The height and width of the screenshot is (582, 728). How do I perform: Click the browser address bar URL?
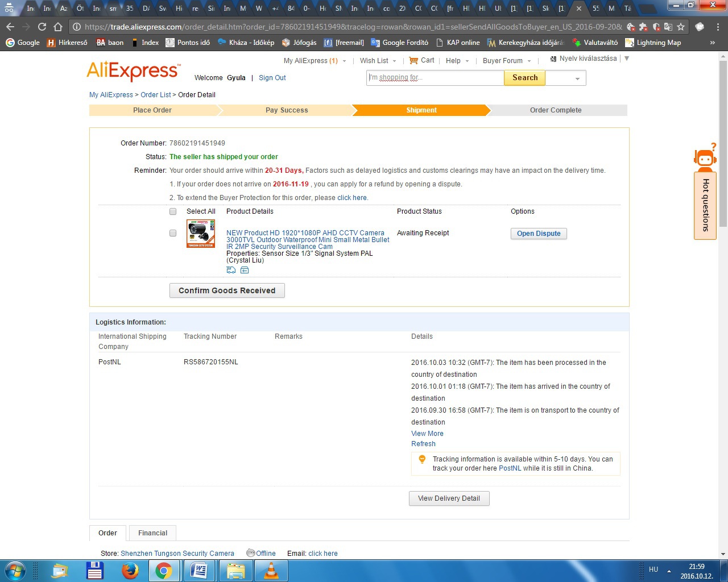(x=353, y=27)
